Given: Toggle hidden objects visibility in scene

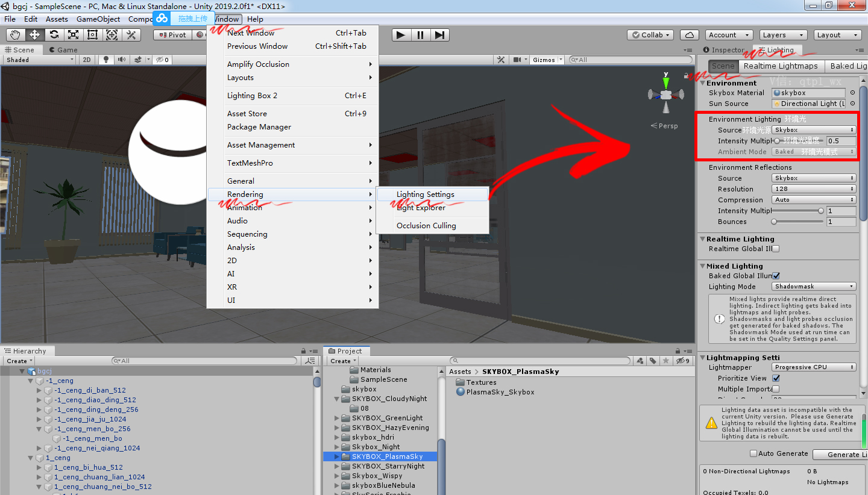Looking at the screenshot, I should pyautogui.click(x=163, y=60).
